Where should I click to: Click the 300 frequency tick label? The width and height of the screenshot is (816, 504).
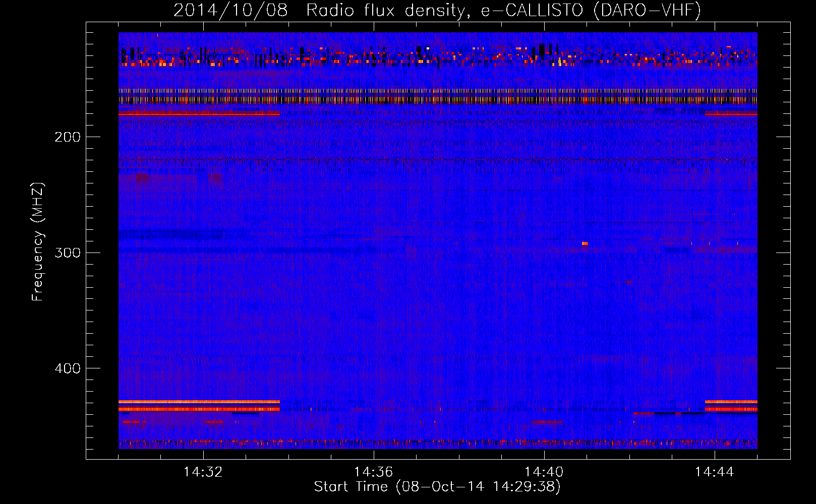tap(68, 253)
